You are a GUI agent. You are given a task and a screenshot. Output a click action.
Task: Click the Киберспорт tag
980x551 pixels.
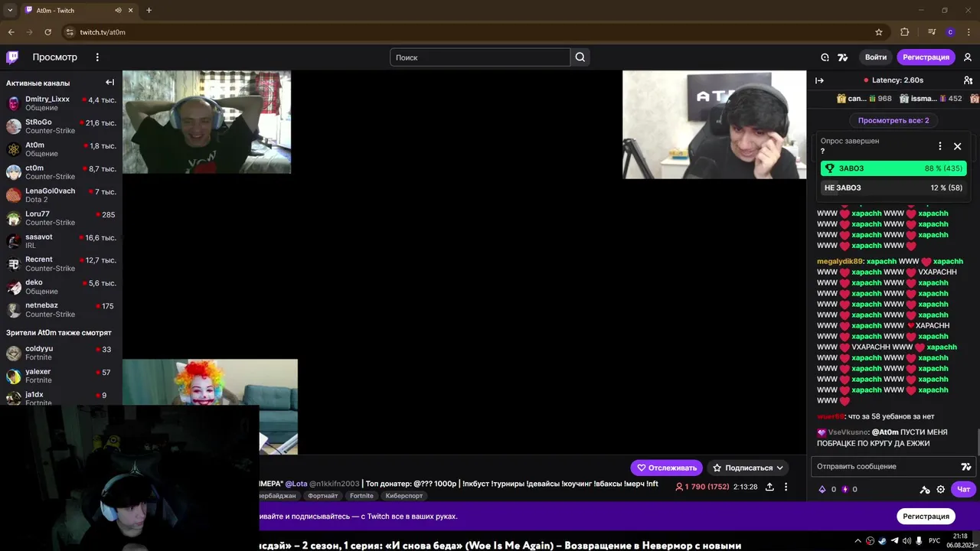pyautogui.click(x=404, y=496)
